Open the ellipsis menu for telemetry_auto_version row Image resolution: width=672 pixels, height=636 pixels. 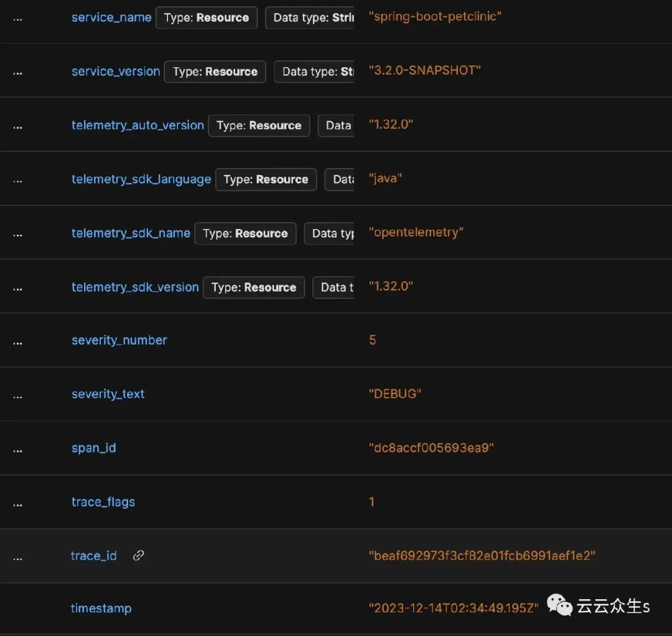point(17,126)
